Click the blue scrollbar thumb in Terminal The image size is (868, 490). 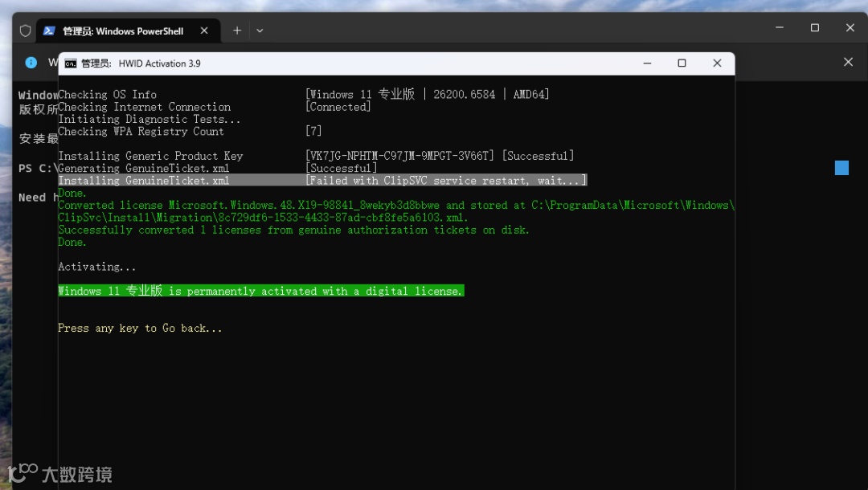(x=841, y=168)
